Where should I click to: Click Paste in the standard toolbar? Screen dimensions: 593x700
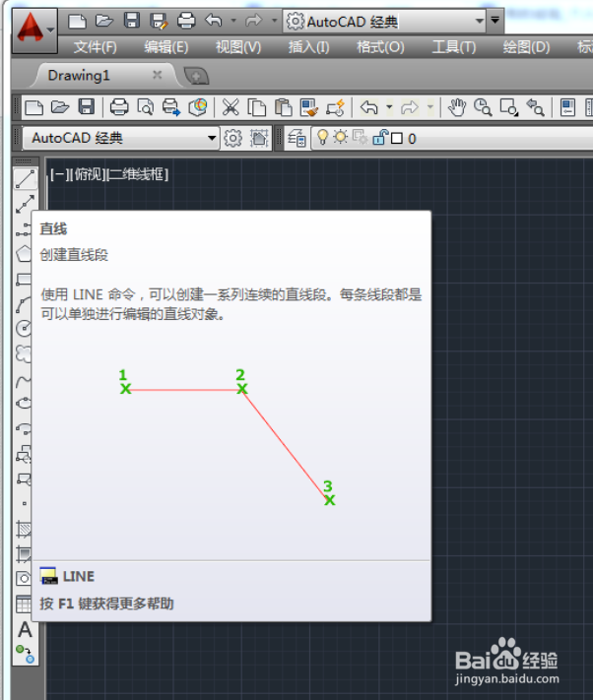coord(283,107)
